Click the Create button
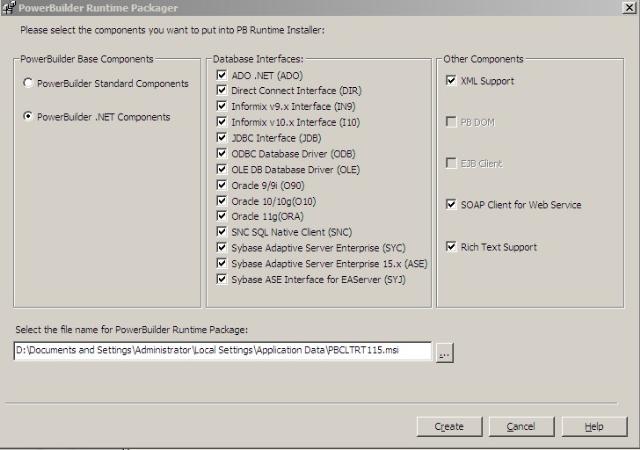The image size is (640, 450). click(x=449, y=427)
